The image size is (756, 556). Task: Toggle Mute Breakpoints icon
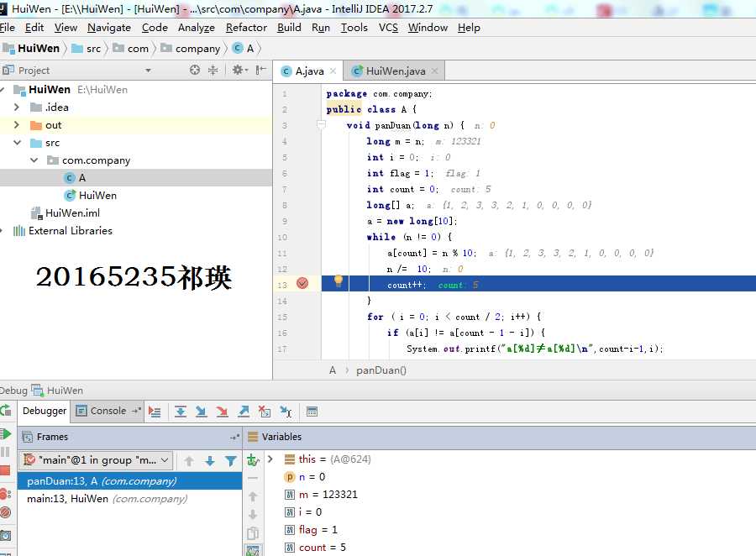(5, 512)
